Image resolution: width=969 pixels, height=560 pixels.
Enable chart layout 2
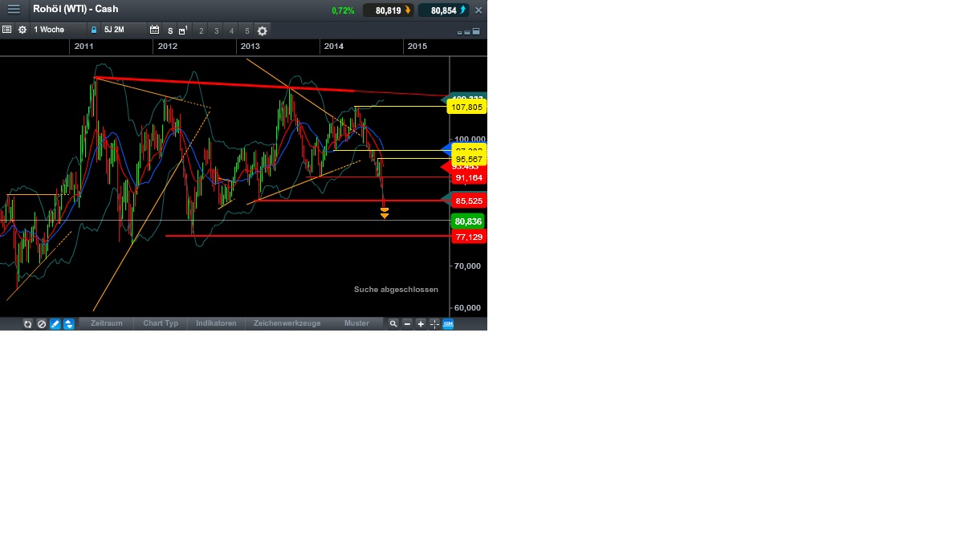201,30
